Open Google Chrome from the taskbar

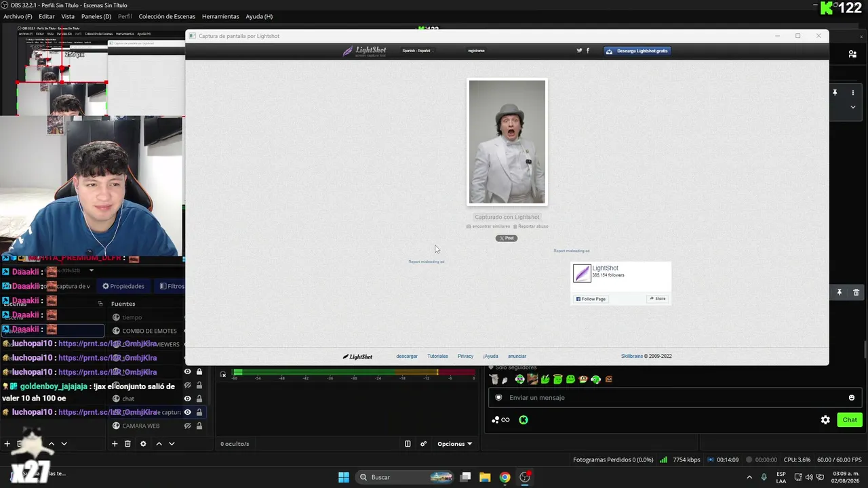pos(505,477)
